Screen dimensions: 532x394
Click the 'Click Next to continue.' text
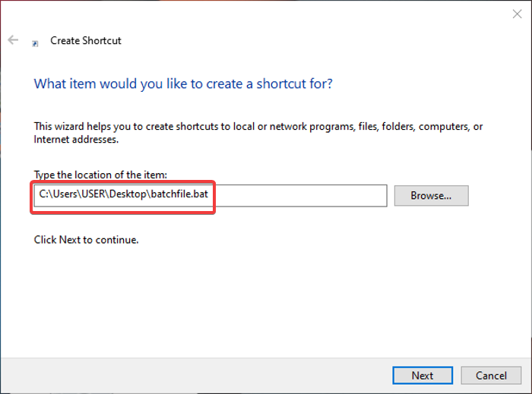coord(86,240)
